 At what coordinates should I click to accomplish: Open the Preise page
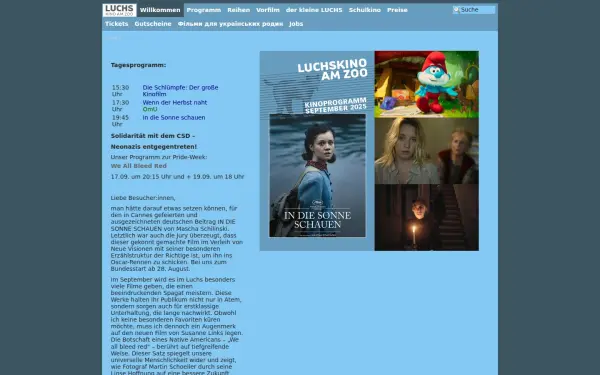tap(397, 10)
